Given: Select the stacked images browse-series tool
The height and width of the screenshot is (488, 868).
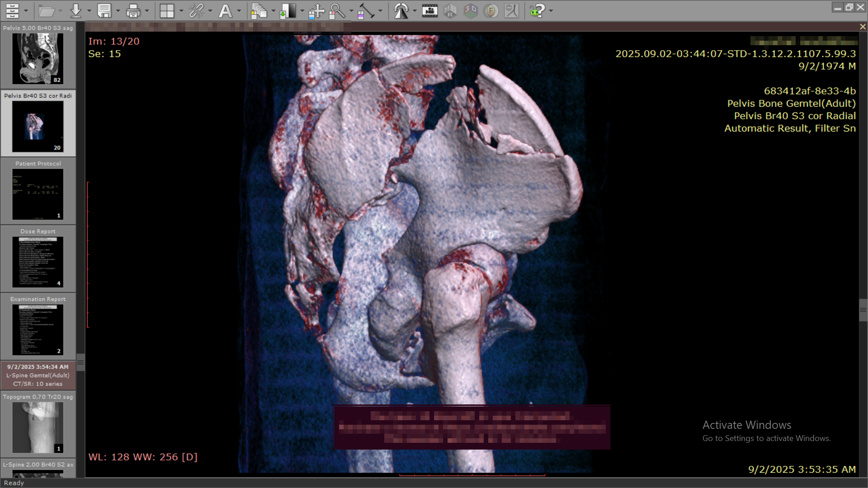Looking at the screenshot, I should (x=259, y=10).
